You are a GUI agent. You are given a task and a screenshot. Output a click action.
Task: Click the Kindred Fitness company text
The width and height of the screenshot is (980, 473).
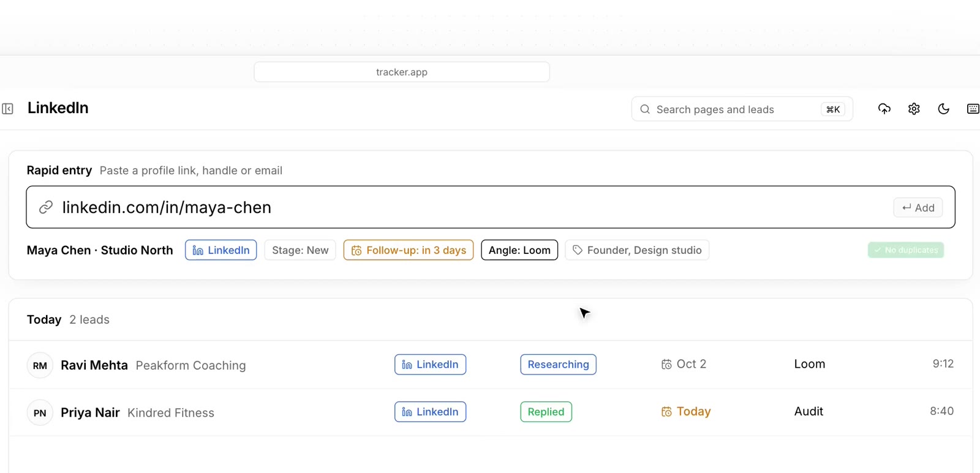point(171,413)
